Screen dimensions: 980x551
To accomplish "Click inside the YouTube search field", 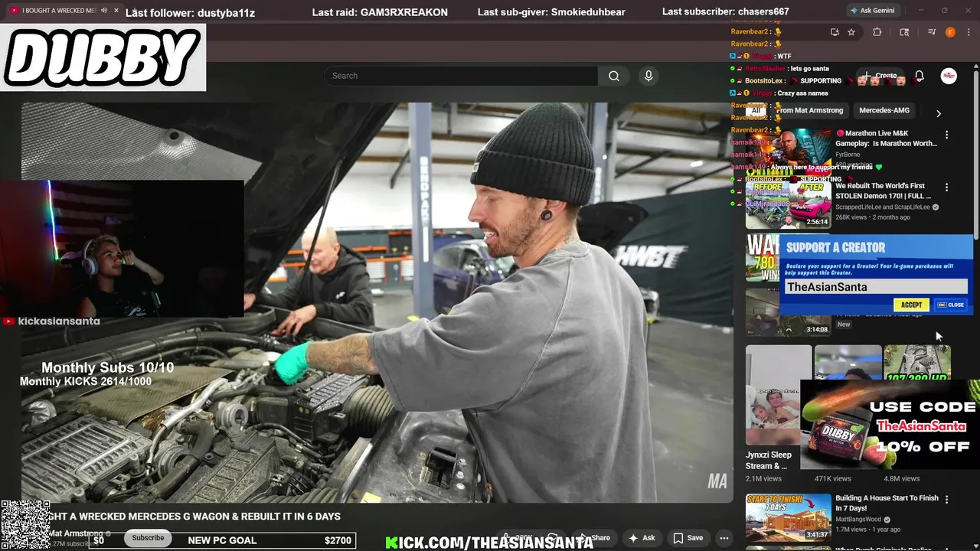I will click(x=461, y=76).
